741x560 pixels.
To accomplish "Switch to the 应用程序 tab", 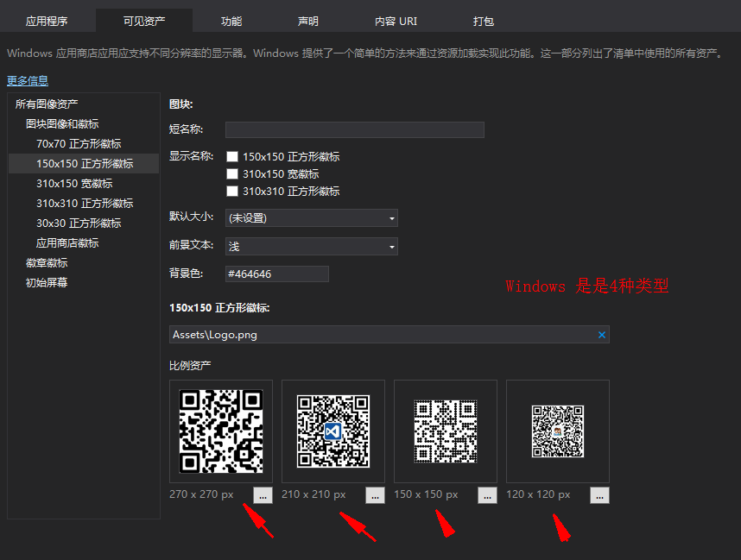I will tap(47, 22).
